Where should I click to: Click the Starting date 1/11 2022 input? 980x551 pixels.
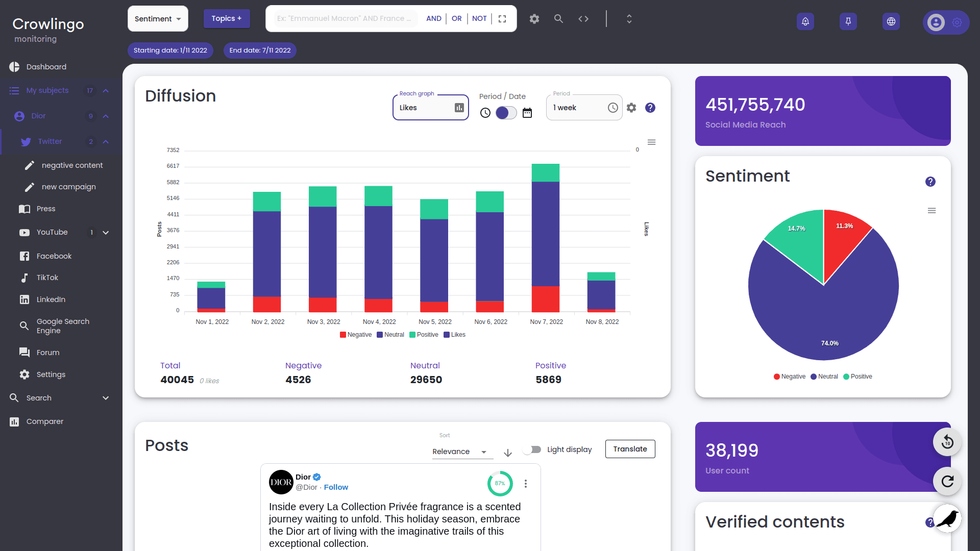pyautogui.click(x=170, y=51)
